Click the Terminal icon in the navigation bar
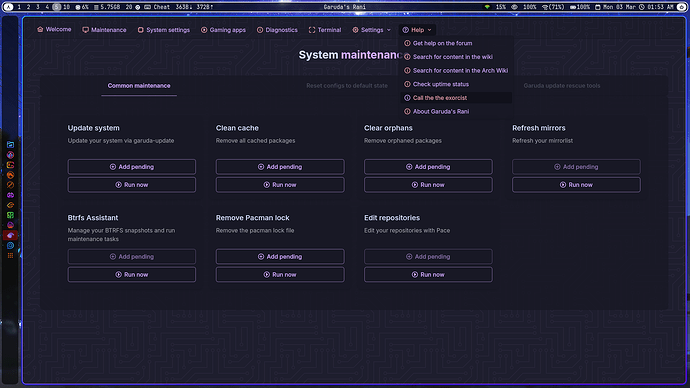Screen dimensions: 690x388 click(312, 30)
